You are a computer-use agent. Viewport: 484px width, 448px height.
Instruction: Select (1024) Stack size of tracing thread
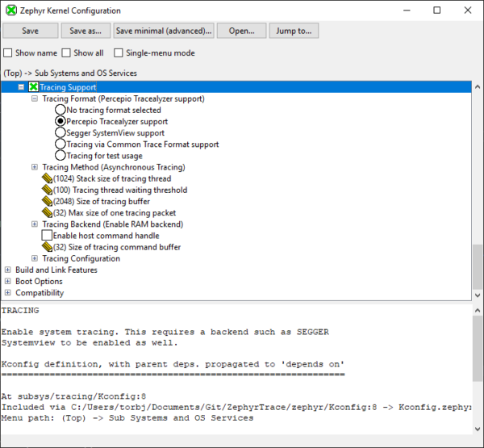[112, 178]
